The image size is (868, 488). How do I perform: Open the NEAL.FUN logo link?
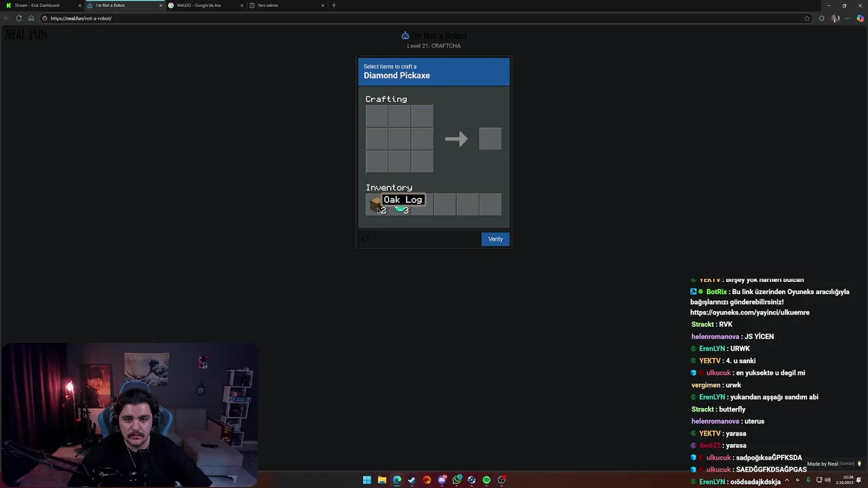coord(26,34)
